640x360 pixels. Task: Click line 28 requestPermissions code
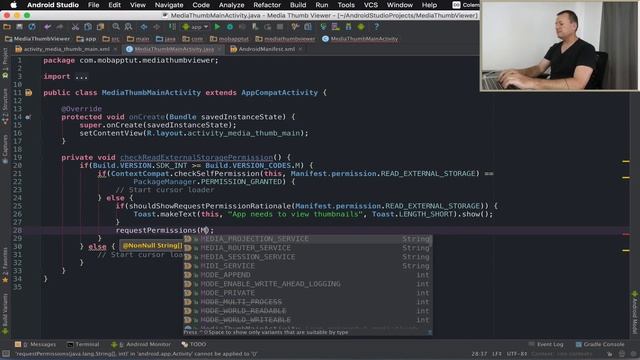[165, 230]
